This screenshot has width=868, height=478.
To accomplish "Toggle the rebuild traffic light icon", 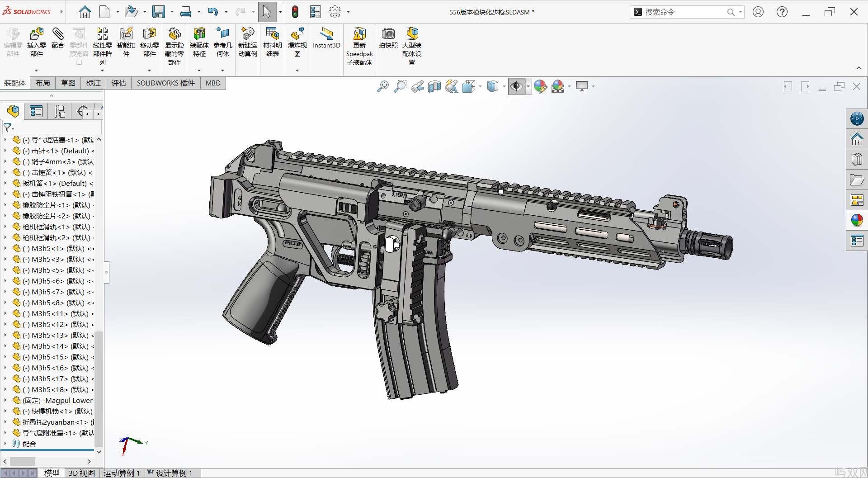I will click(x=295, y=12).
